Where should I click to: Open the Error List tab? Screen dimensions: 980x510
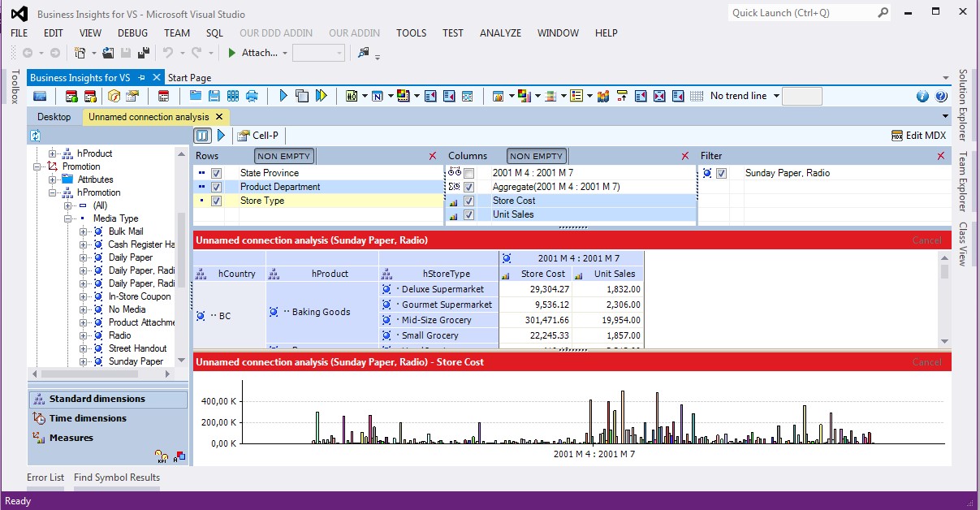click(45, 478)
